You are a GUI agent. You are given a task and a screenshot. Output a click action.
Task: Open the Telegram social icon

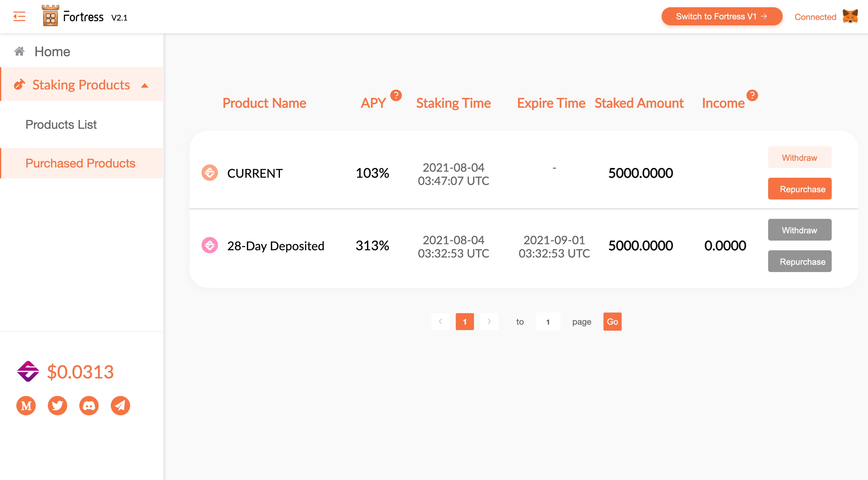point(120,405)
